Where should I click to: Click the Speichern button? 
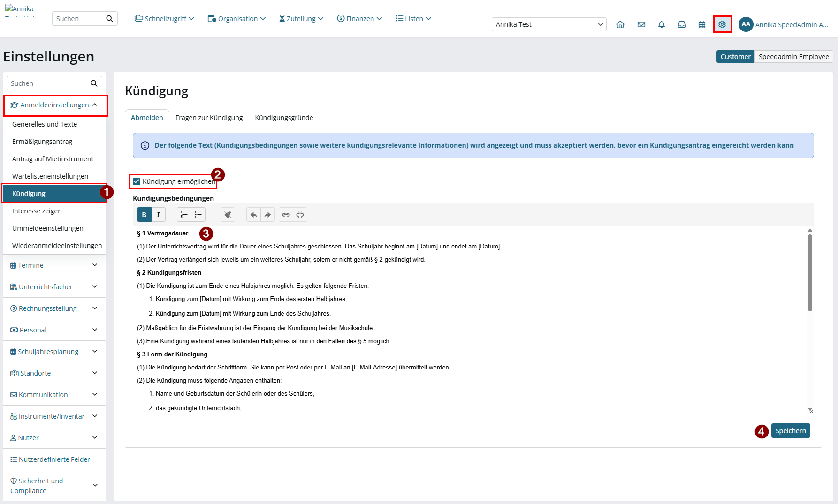[791, 431]
